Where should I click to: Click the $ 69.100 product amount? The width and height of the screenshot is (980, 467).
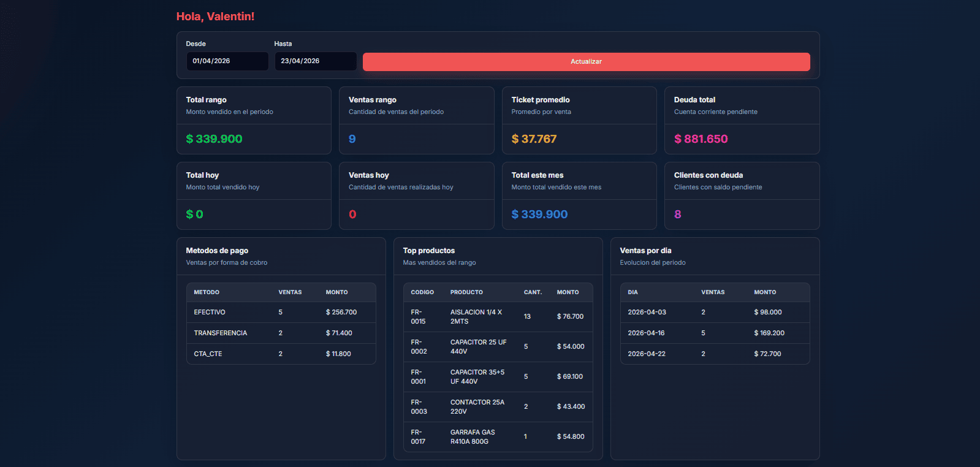[x=570, y=376]
